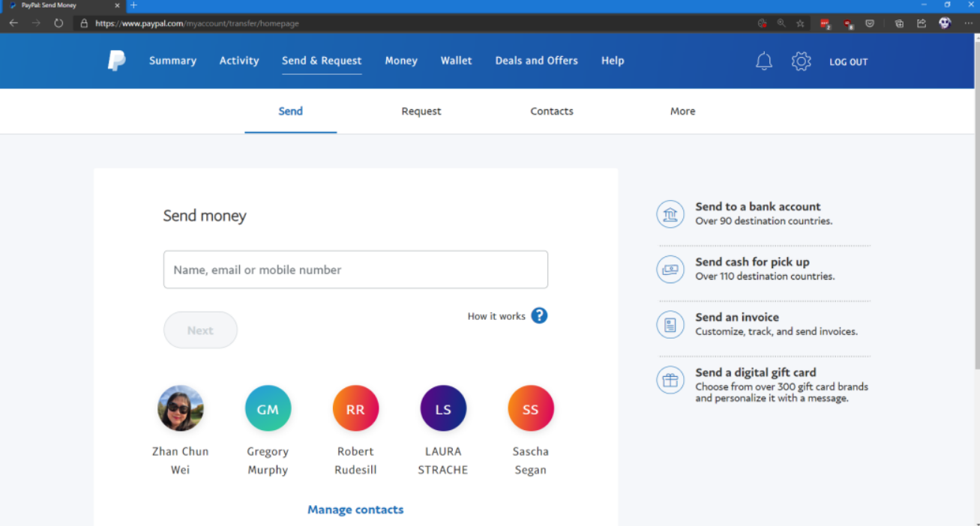980x526 pixels.
Task: Click the How it works question mark icon
Action: pyautogui.click(x=539, y=315)
